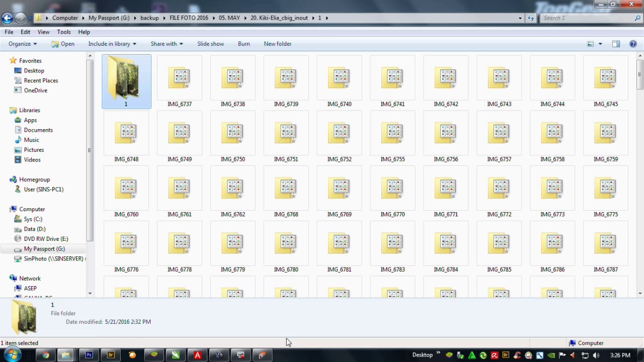
Task: Open Photoshop from the taskbar
Action: pos(89,355)
